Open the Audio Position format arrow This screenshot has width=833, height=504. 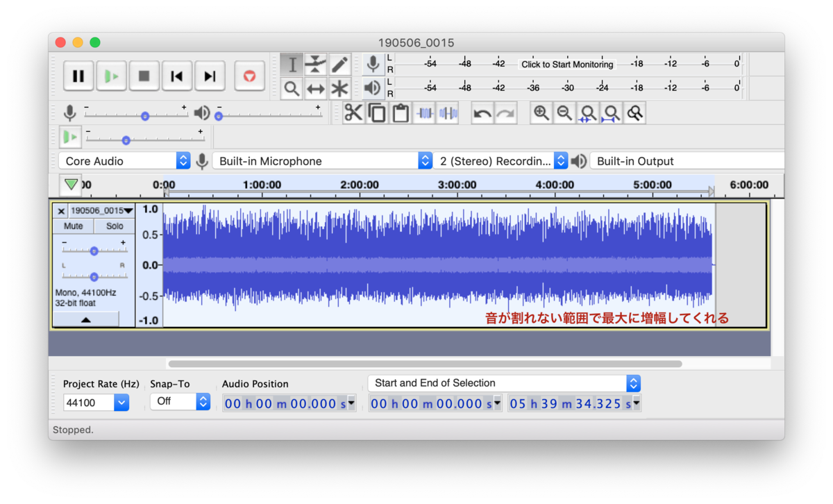[351, 403]
